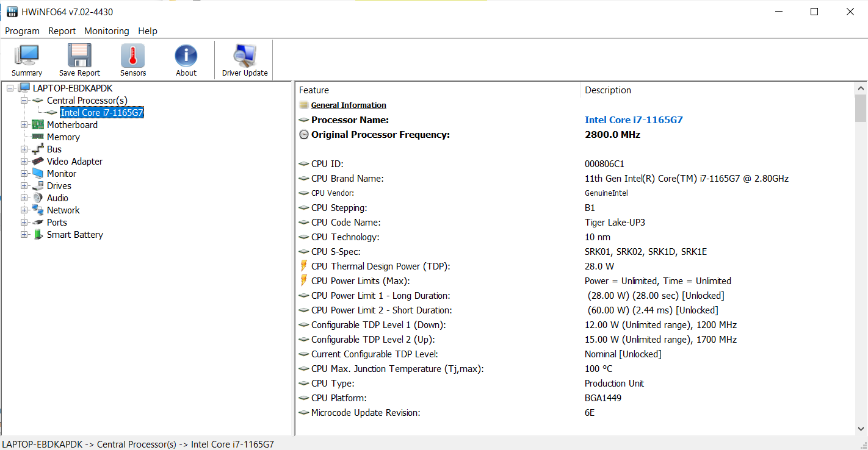
Task: Click the CPU ID row value 000806C1
Action: point(604,164)
